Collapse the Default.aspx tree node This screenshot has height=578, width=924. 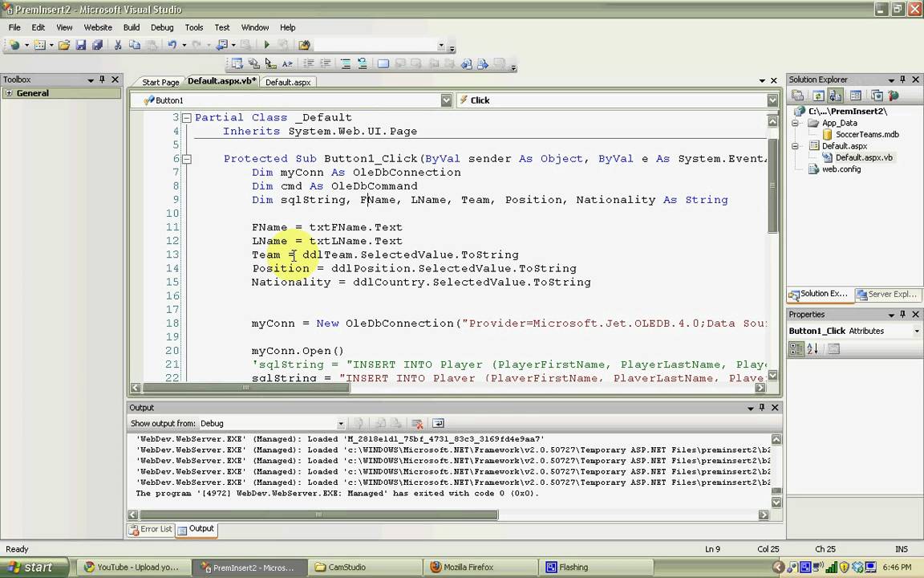coord(795,145)
